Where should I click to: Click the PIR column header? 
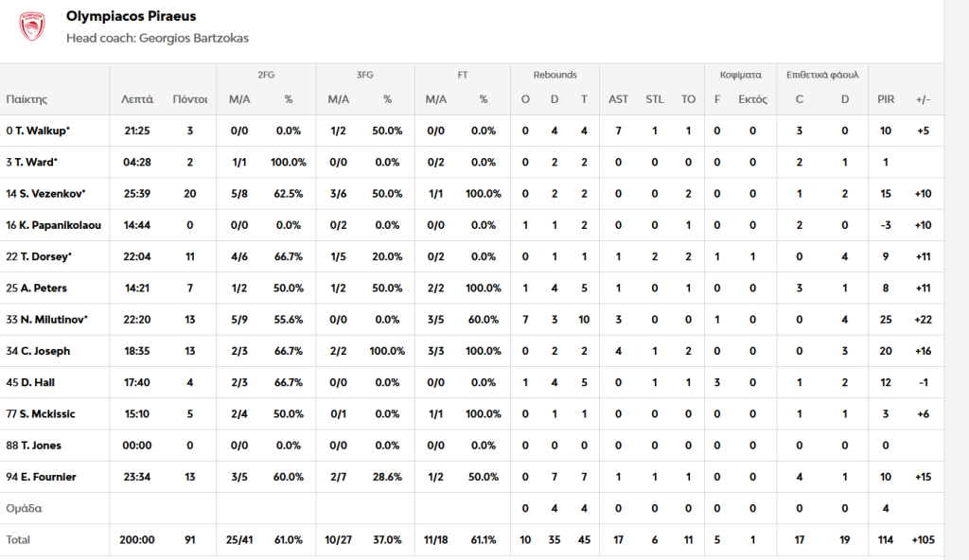[x=885, y=99]
